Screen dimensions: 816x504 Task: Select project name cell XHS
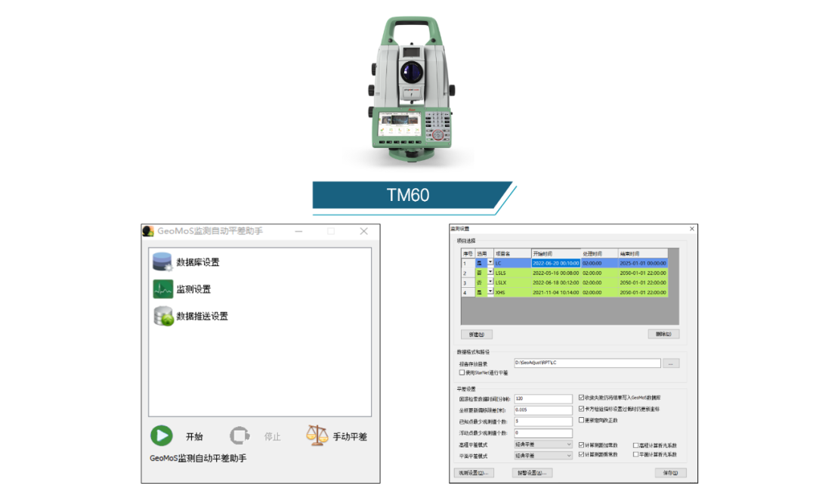(512, 292)
